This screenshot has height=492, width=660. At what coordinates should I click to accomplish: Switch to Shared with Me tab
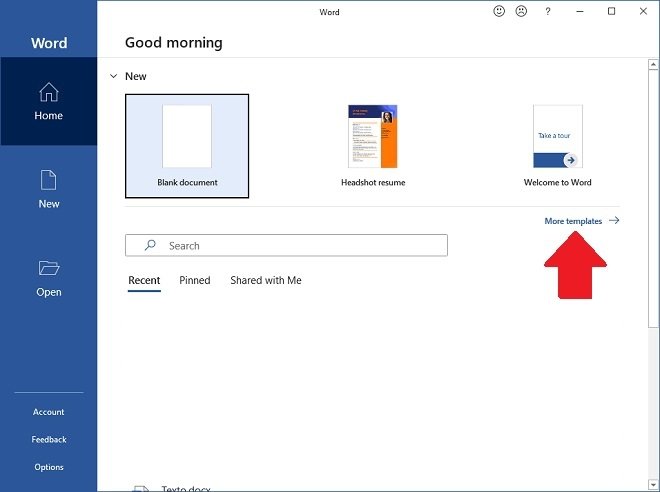pos(266,280)
